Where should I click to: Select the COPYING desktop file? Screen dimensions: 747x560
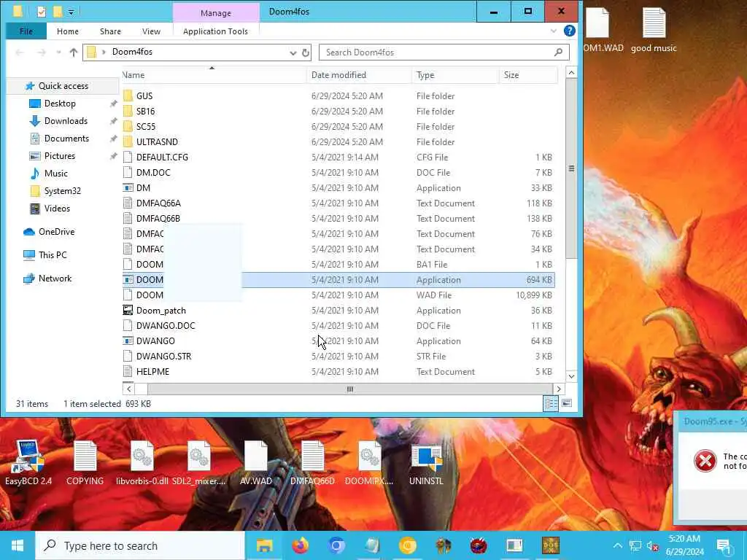coord(85,462)
